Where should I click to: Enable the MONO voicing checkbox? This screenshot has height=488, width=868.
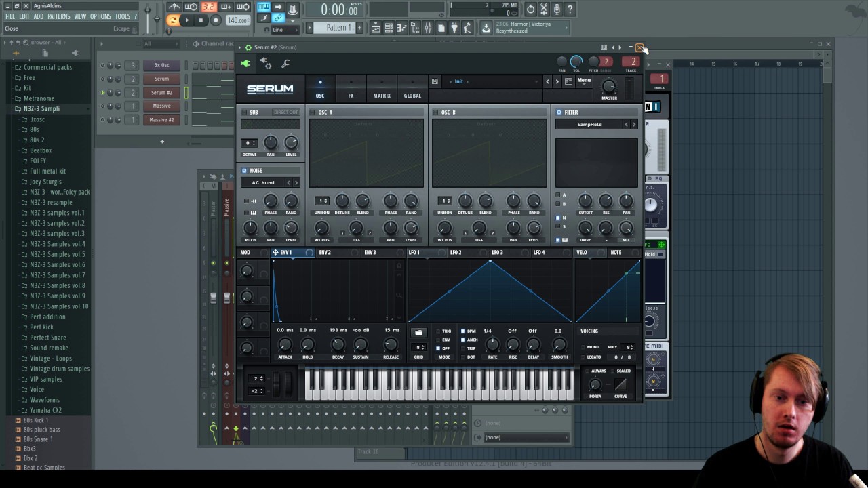(x=583, y=347)
